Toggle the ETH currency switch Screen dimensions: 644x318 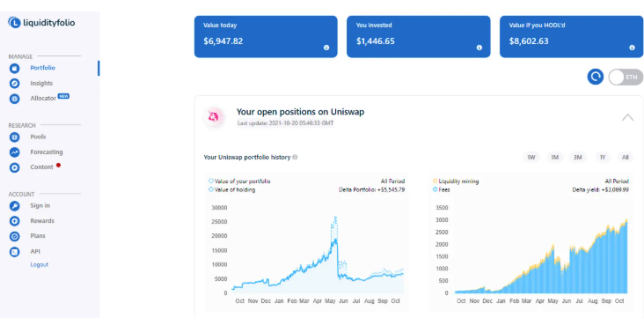(626, 77)
